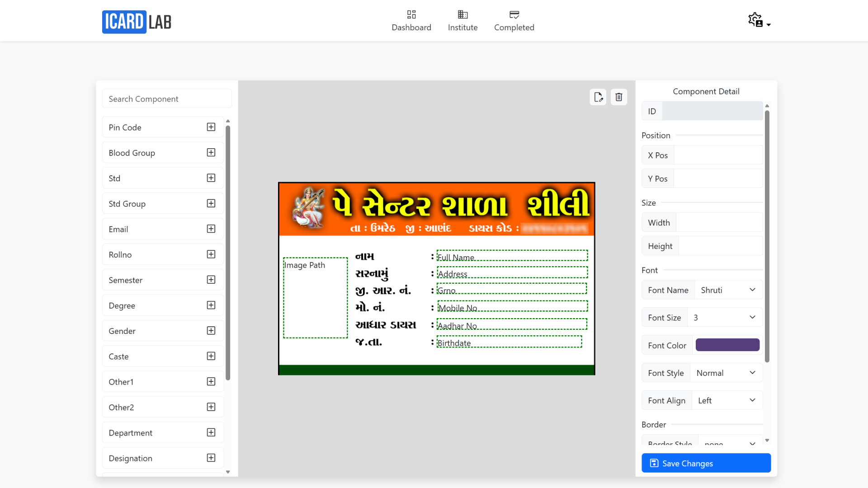Click the Semester row label
Image resolution: width=868 pixels, height=488 pixels.
pos(125,280)
